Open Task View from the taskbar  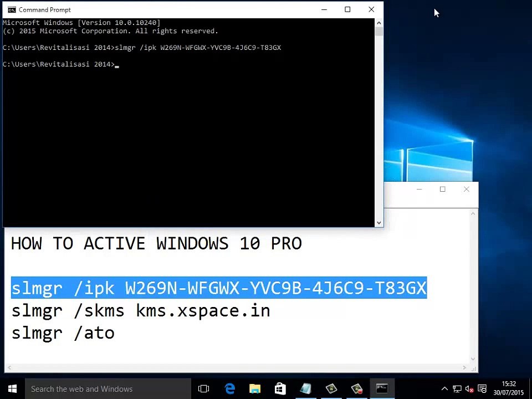point(203,389)
